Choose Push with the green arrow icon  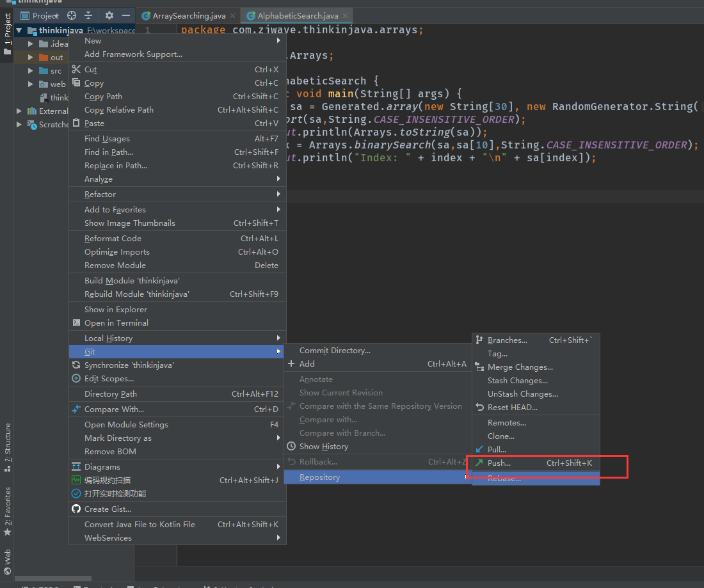tap(499, 463)
